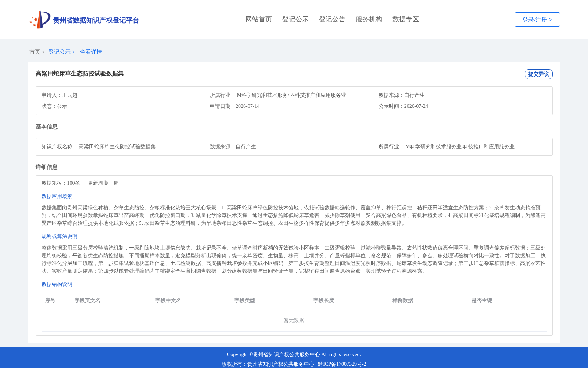Open the 登记公告 nav item

(x=332, y=19)
